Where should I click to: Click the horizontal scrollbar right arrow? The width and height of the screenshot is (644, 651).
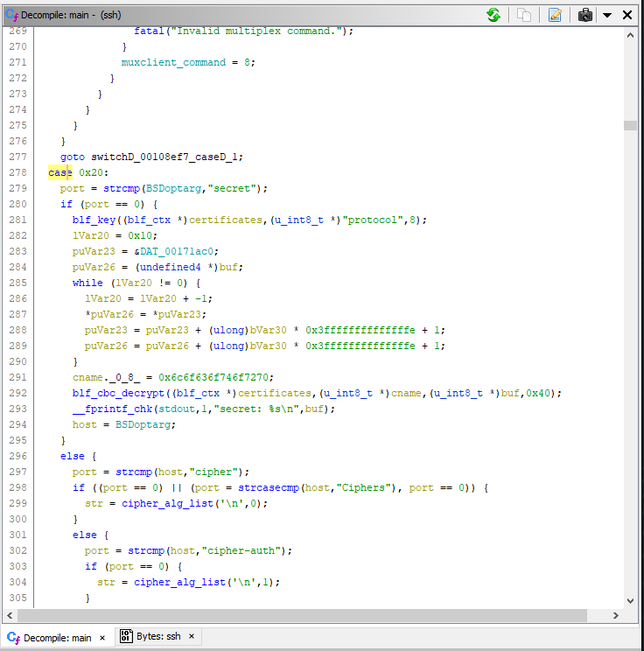tap(616, 616)
